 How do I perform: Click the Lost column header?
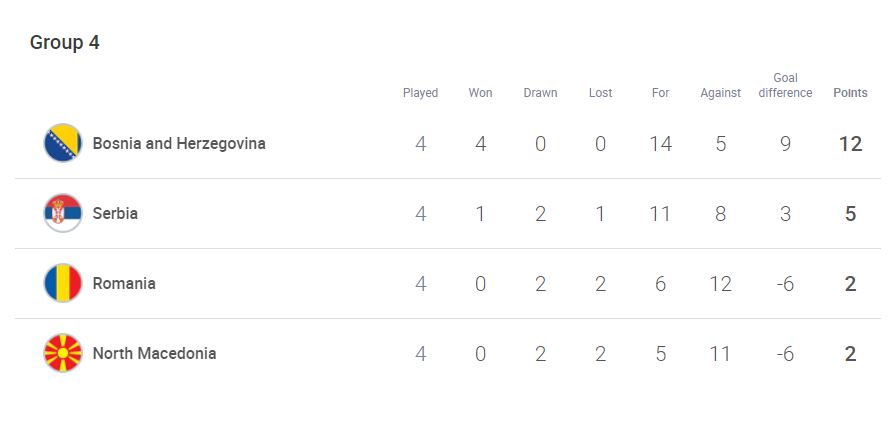tap(600, 93)
